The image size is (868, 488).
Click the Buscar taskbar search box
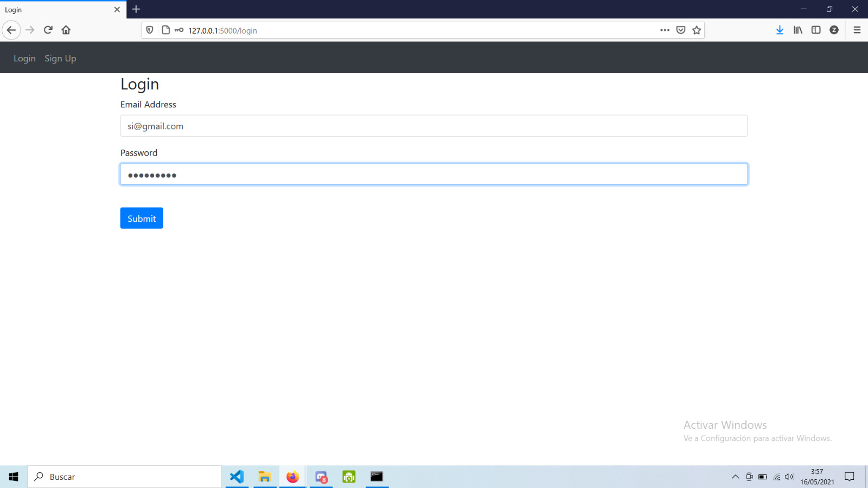pos(124,477)
